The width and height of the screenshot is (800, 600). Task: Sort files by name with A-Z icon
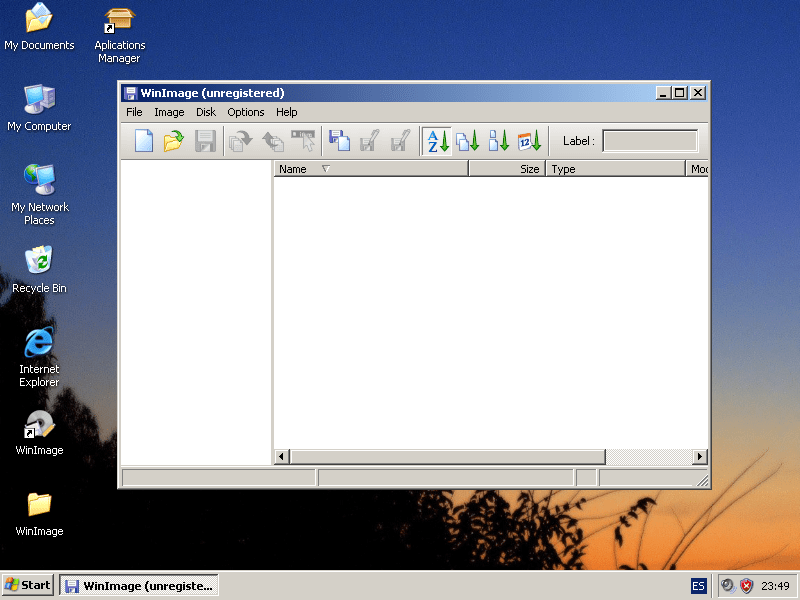[x=437, y=141]
